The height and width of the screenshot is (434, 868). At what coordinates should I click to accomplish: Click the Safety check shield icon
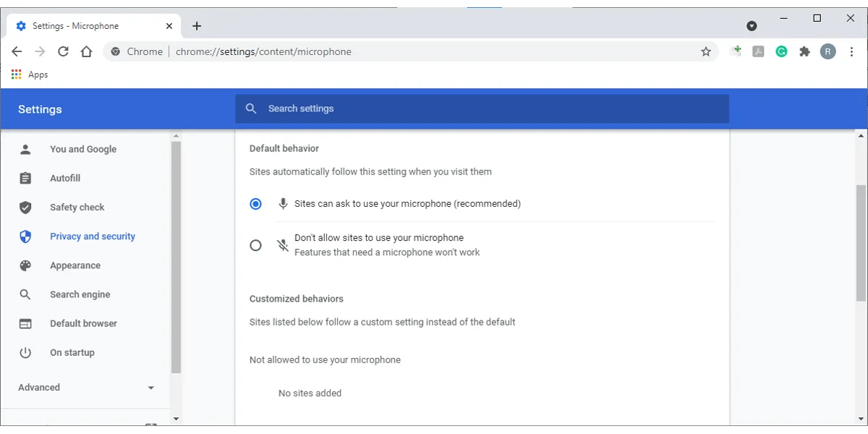(25, 207)
